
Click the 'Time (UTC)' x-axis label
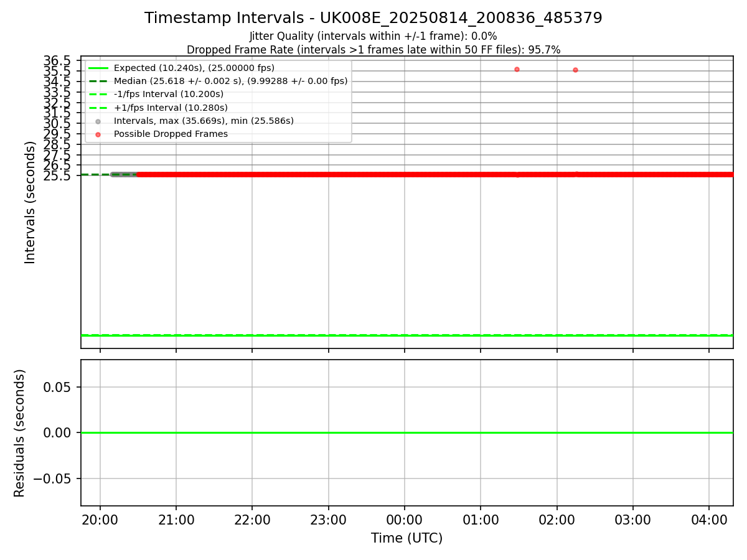click(x=407, y=538)
